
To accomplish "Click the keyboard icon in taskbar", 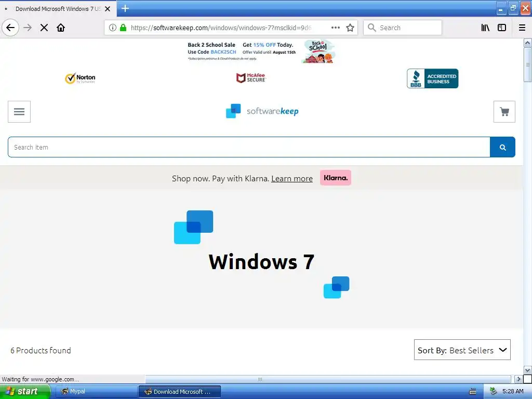I will click(473, 392).
